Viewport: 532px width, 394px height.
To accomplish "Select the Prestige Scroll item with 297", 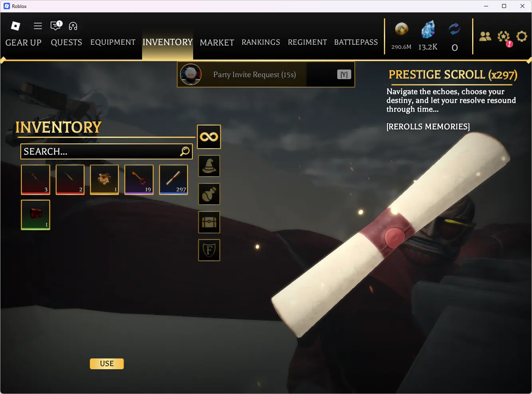I will pos(174,180).
